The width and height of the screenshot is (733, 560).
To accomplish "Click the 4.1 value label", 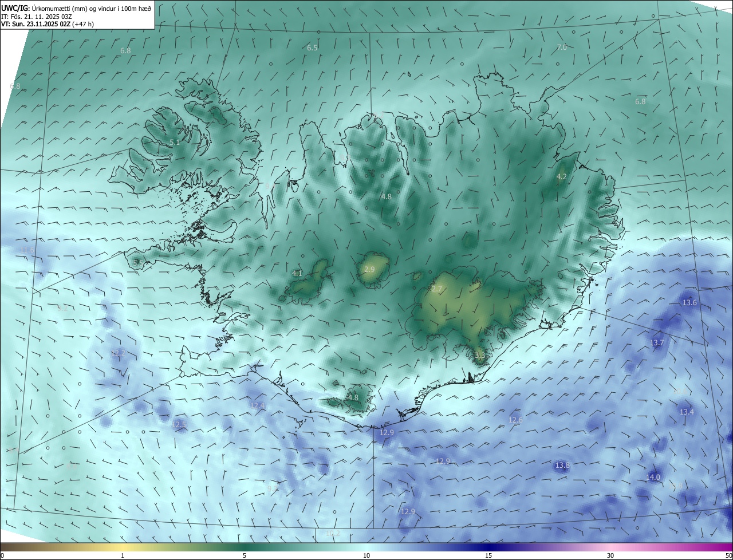I will [x=297, y=274].
